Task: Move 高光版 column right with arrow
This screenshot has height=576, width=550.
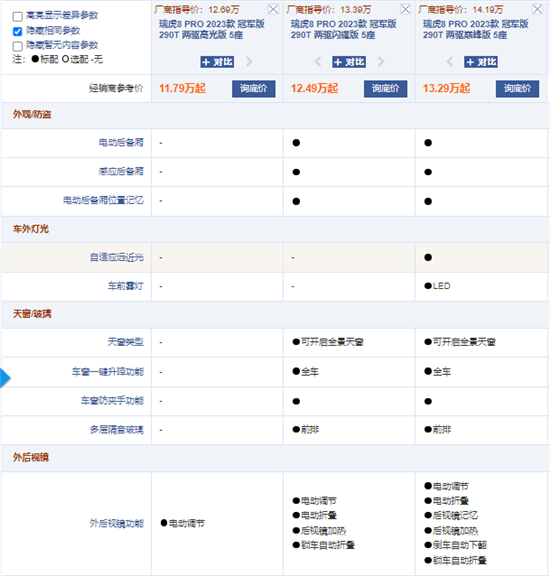Action: [x=249, y=61]
